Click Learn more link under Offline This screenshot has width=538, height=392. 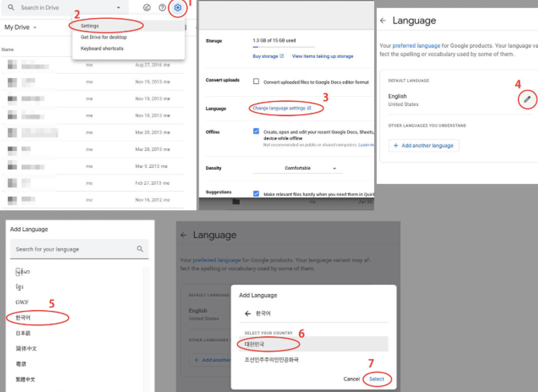click(366, 145)
